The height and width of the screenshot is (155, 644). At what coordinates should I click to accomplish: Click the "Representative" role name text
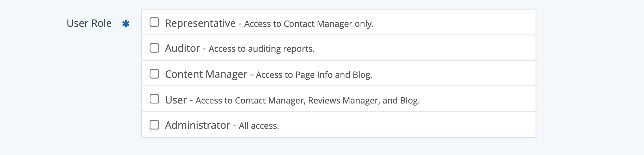point(200,23)
